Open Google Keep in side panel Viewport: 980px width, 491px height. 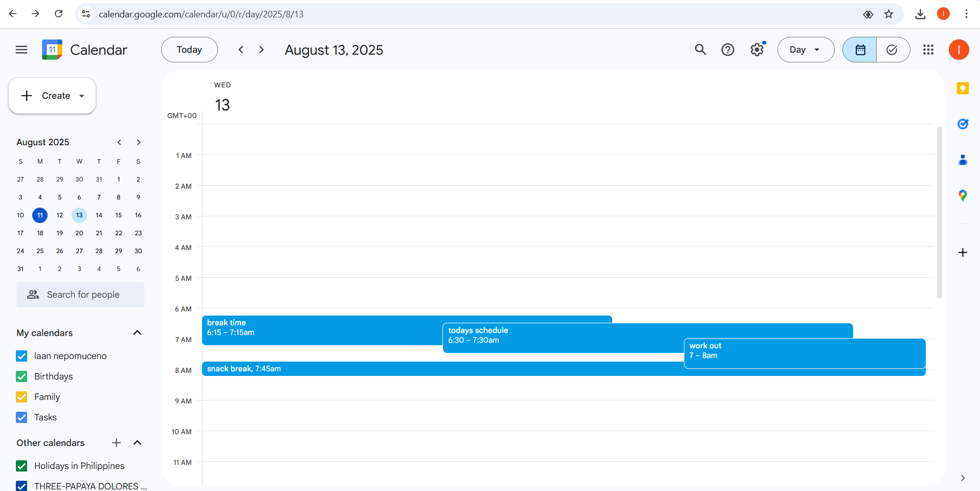coord(963,88)
